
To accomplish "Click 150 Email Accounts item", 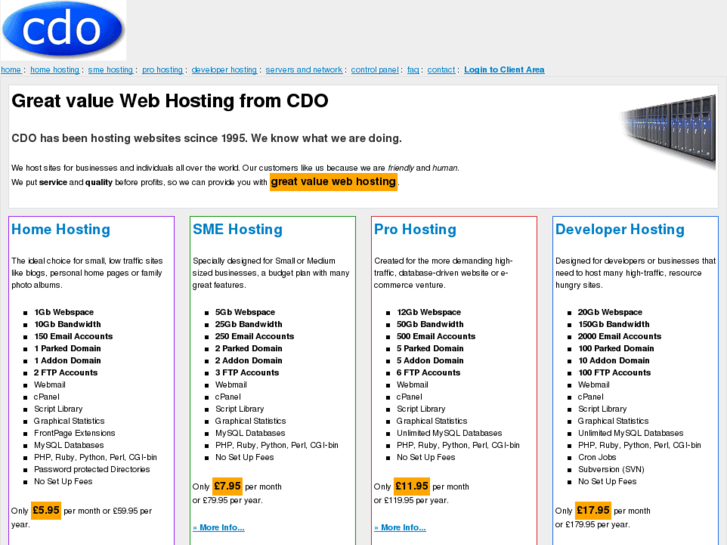I will tap(73, 336).
